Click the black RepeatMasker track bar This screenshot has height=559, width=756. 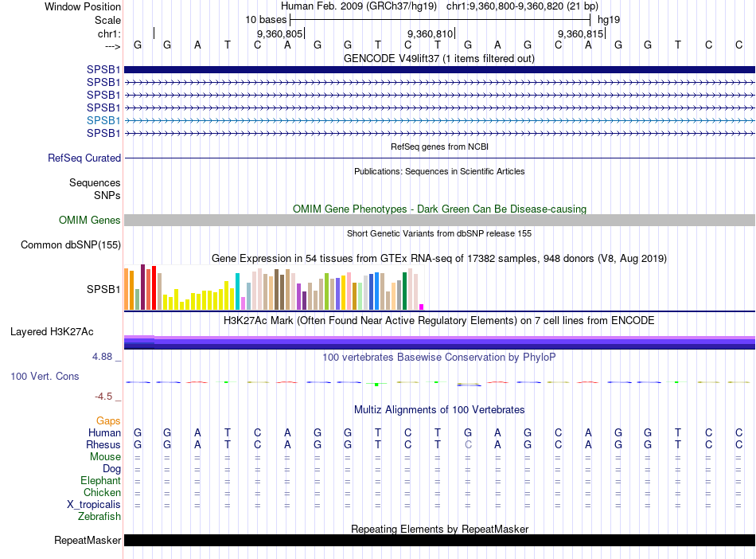(439, 540)
